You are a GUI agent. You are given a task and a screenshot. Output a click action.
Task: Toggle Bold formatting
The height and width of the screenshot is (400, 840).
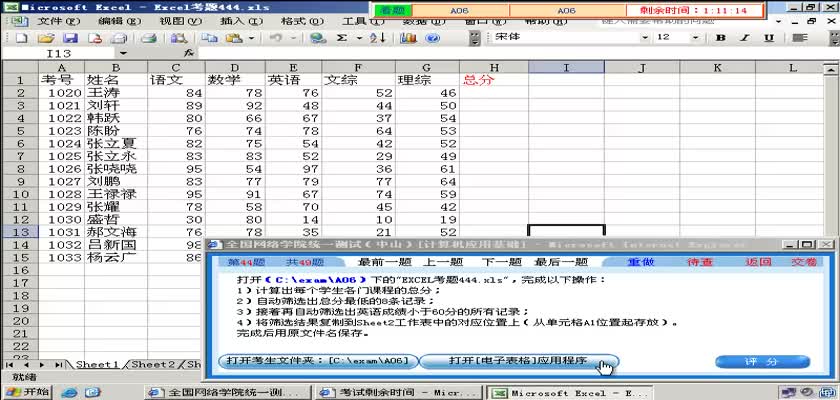pos(721,37)
